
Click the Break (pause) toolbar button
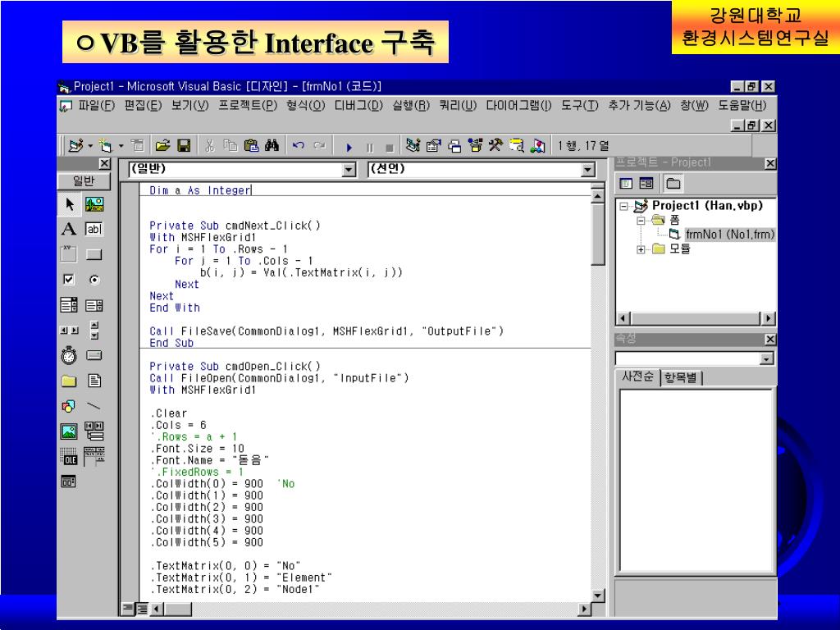(370, 148)
